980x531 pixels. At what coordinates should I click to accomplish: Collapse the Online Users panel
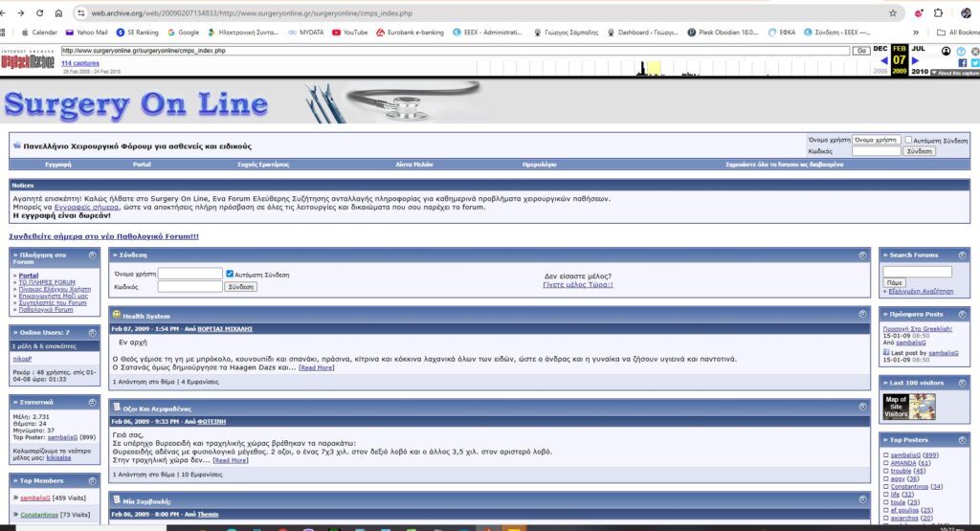pyautogui.click(x=93, y=332)
